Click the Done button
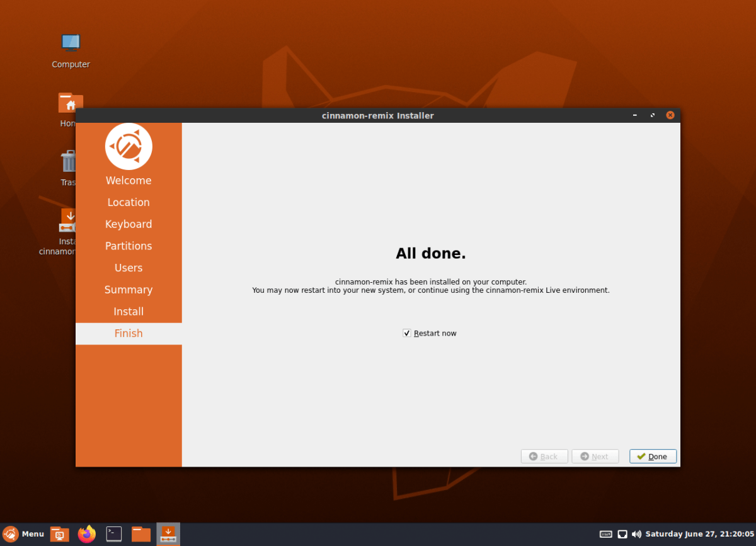 click(x=653, y=457)
